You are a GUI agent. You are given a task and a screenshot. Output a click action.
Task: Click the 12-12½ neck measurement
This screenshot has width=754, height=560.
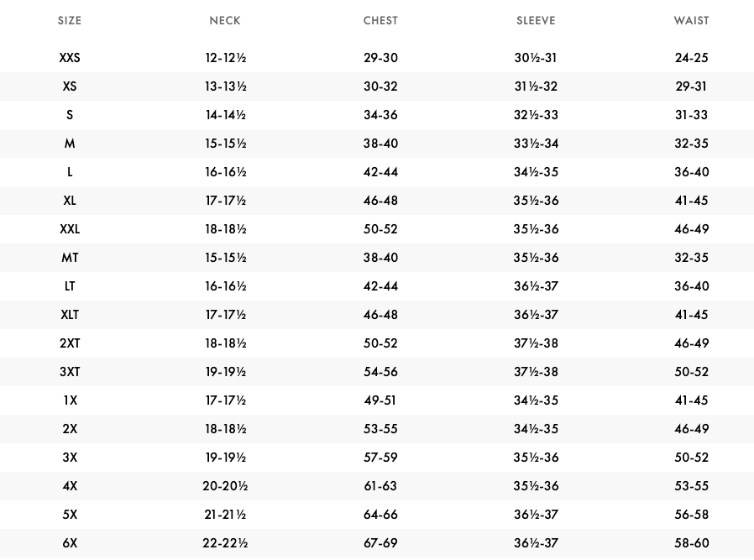[225, 58]
